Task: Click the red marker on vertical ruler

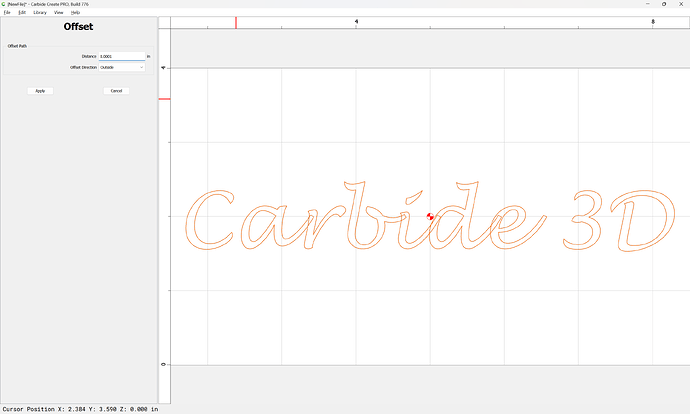Action: coord(165,99)
